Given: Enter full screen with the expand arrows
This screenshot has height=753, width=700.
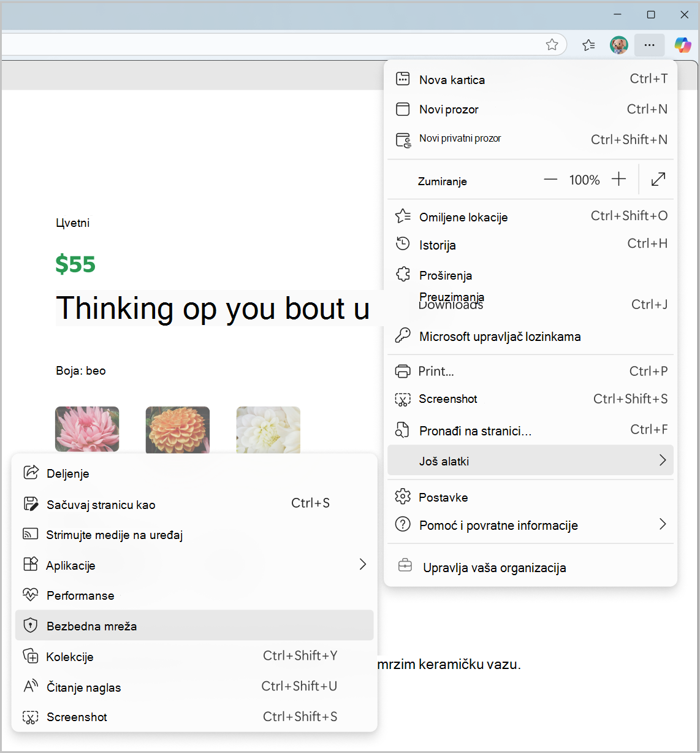Looking at the screenshot, I should (658, 179).
